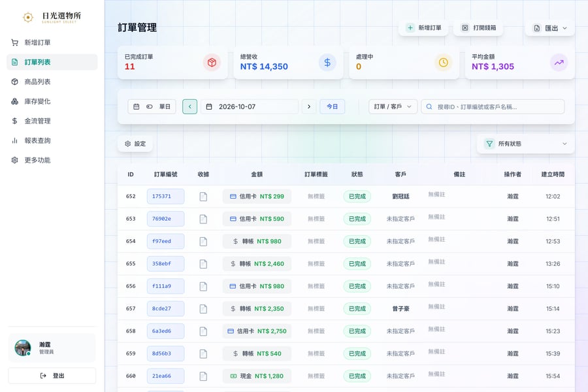Open order number f97eed
The image size is (588, 392).
point(166,241)
